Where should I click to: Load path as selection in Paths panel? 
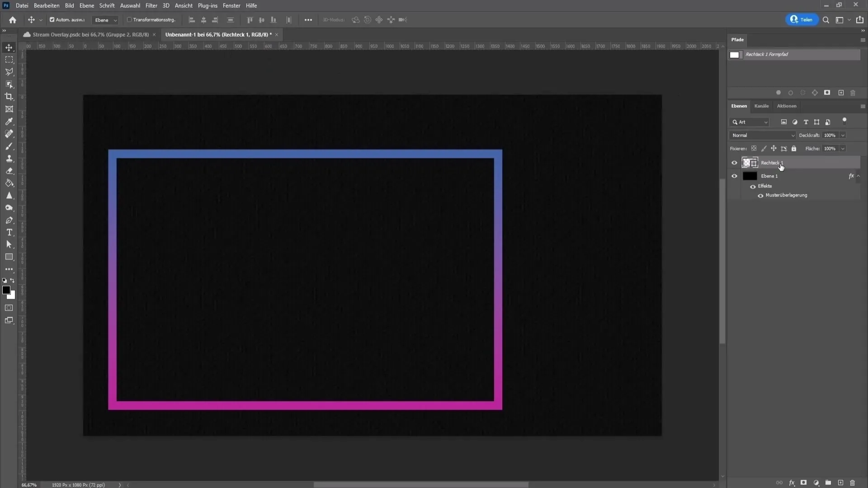pyautogui.click(x=803, y=93)
